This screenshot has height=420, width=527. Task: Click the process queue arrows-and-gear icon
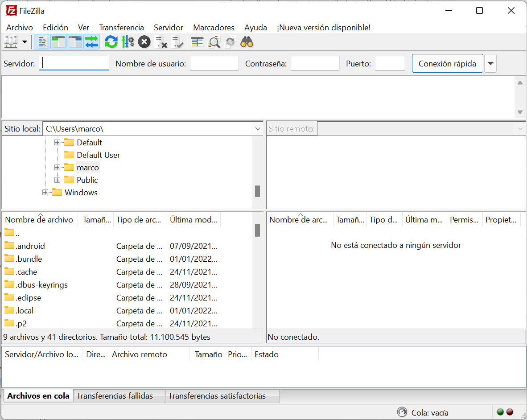tap(128, 42)
